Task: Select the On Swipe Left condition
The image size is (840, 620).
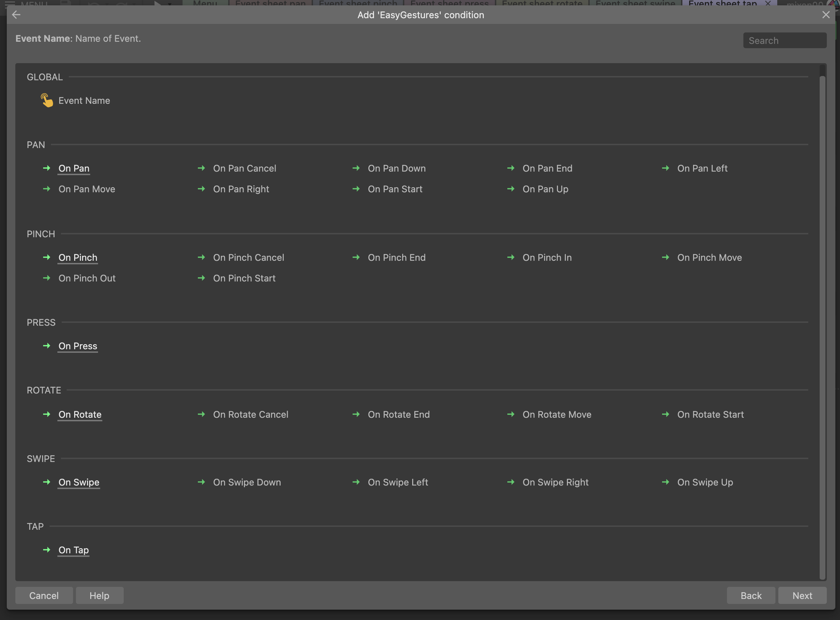Action: point(398,483)
